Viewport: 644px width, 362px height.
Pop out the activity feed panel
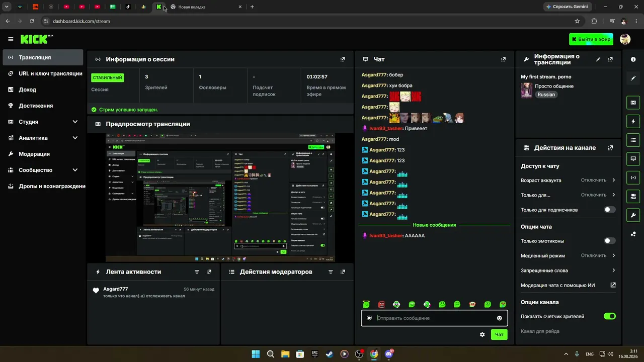(209, 272)
